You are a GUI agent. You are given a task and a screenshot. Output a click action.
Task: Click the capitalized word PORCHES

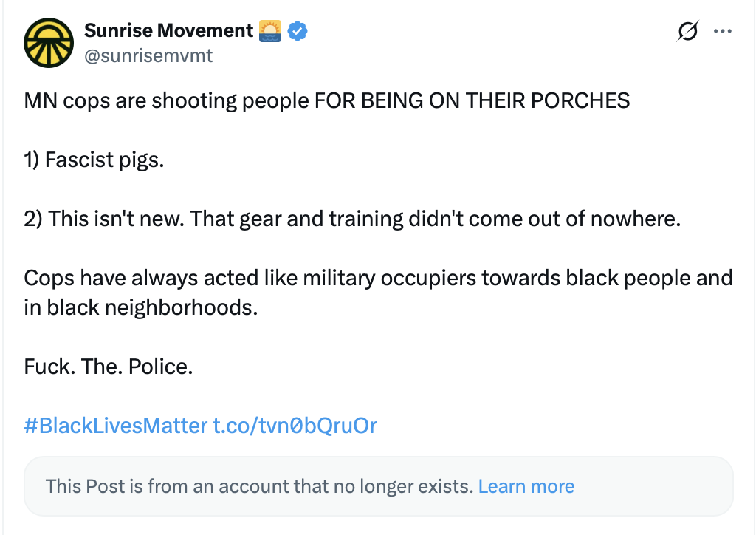tap(584, 100)
